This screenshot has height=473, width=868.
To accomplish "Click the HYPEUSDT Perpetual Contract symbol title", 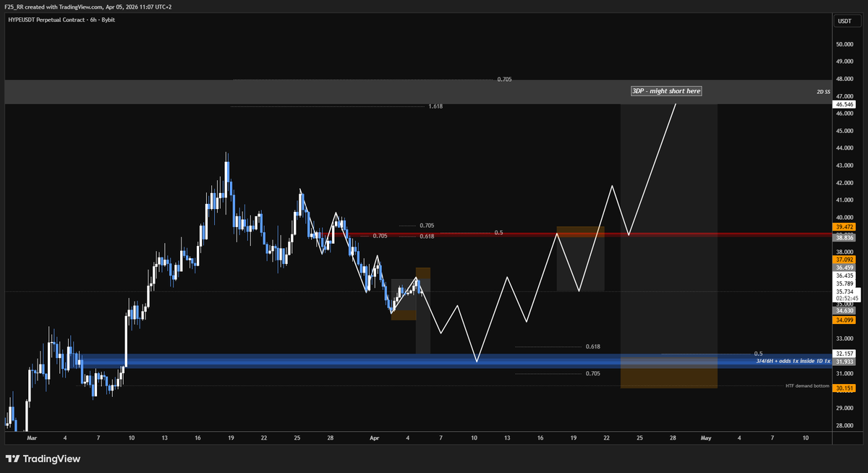I will (x=48, y=20).
